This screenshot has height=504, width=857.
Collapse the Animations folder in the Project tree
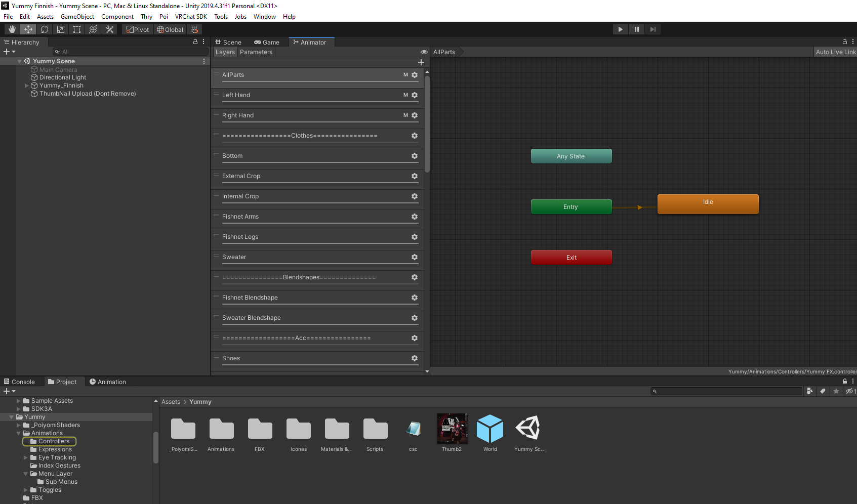click(18, 433)
